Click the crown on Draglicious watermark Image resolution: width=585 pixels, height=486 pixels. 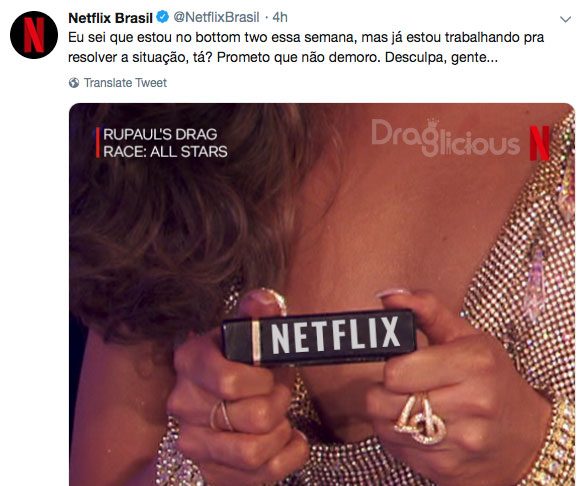point(432,123)
